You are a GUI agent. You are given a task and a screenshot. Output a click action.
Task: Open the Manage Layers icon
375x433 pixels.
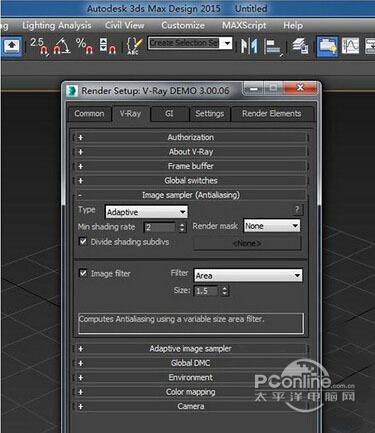coord(300,46)
